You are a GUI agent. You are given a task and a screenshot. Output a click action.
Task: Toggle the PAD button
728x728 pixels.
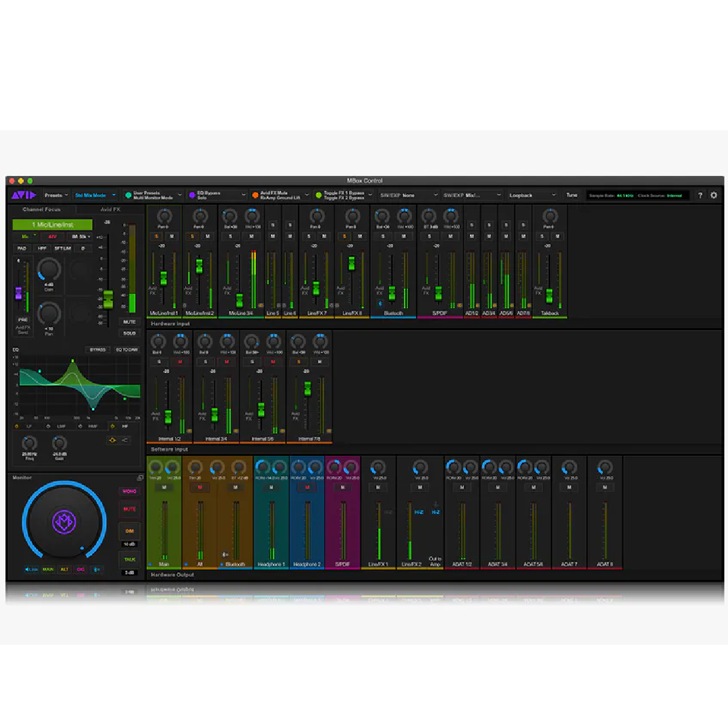coord(22,248)
